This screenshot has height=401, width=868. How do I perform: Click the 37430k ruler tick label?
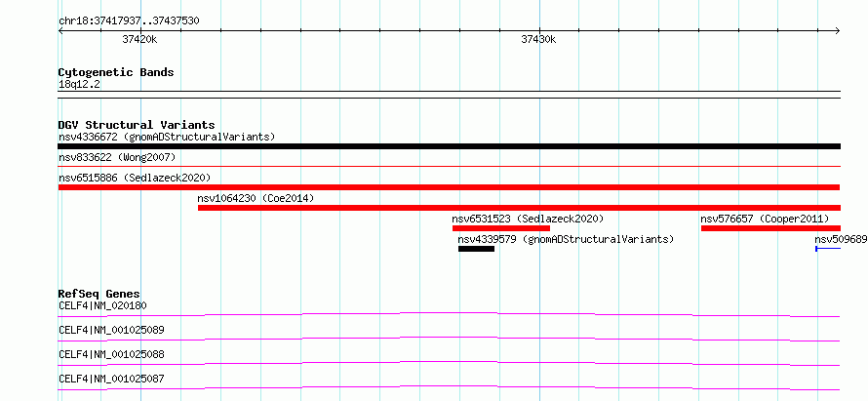point(538,39)
